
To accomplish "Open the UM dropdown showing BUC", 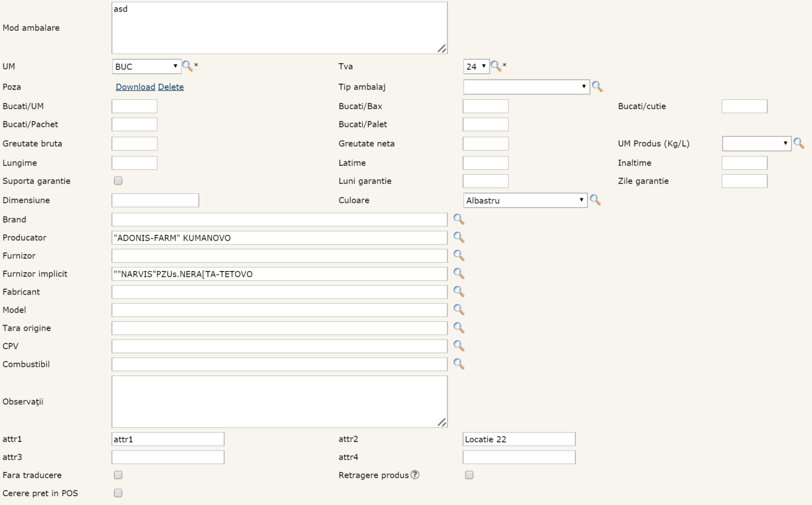I will pyautogui.click(x=146, y=67).
